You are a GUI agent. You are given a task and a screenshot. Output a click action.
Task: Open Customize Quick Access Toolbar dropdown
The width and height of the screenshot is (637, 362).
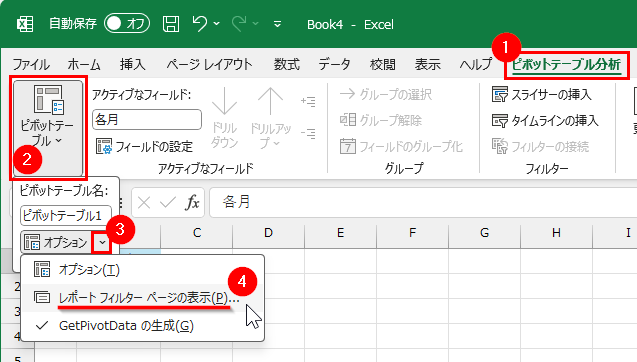coord(277,24)
